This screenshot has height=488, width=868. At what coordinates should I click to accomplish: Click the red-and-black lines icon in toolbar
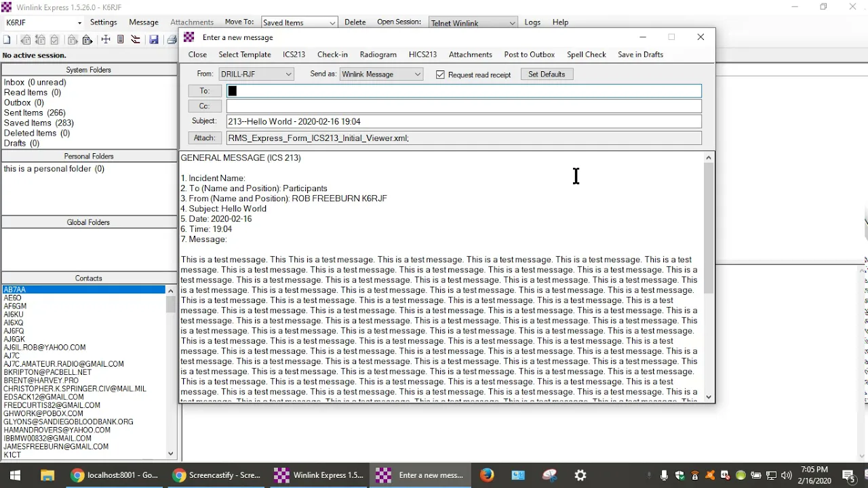135,40
